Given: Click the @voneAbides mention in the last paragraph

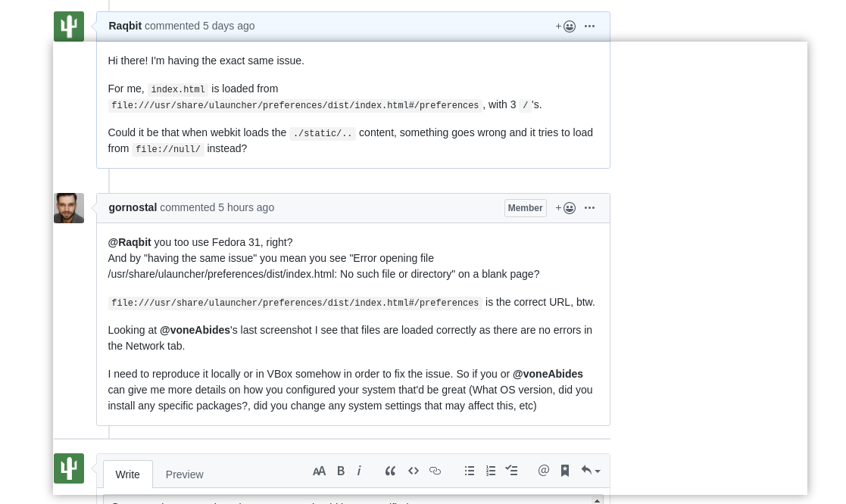Looking at the screenshot, I should (548, 374).
